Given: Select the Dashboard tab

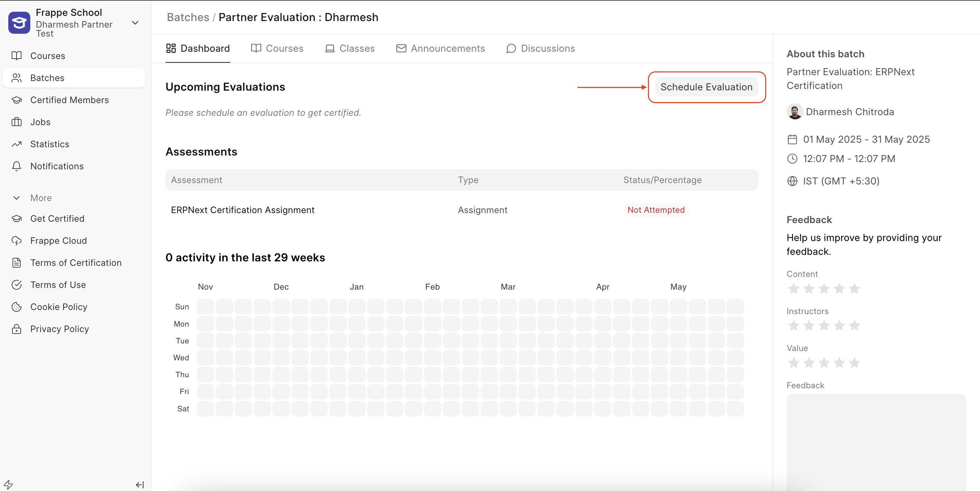Looking at the screenshot, I should 198,48.
